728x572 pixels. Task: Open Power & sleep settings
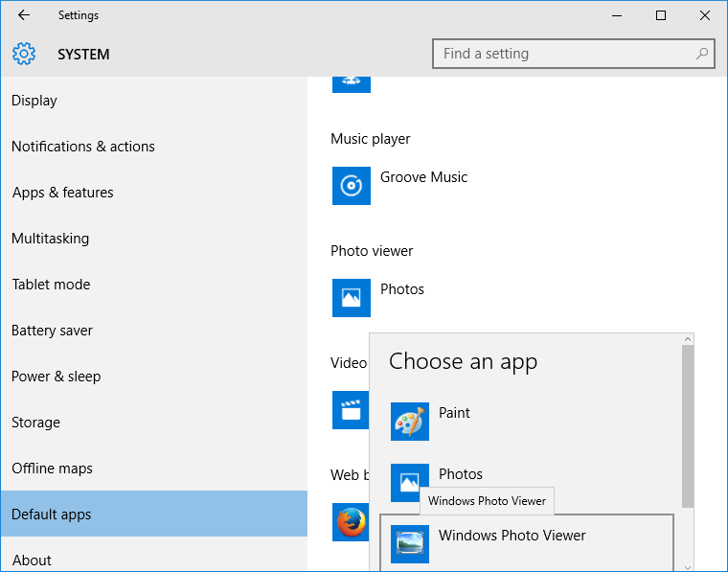coord(57,377)
